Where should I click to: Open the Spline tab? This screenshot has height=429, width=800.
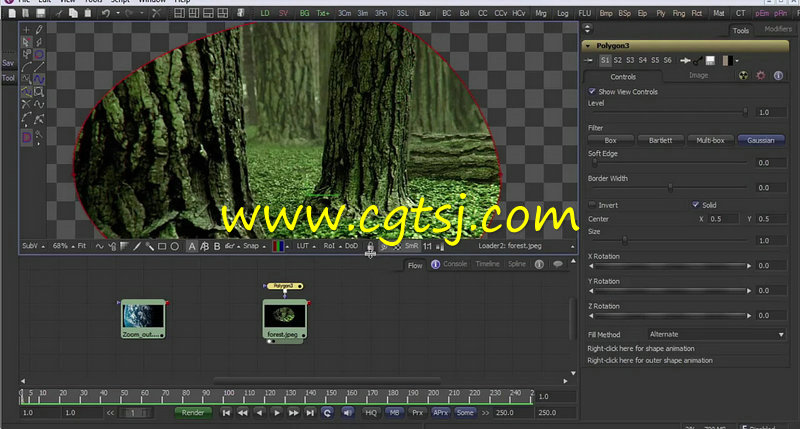516,264
